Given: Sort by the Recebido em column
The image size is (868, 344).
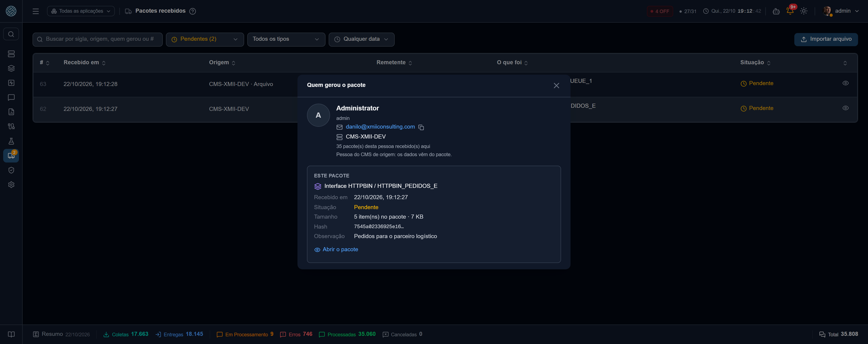Looking at the screenshot, I should [84, 62].
